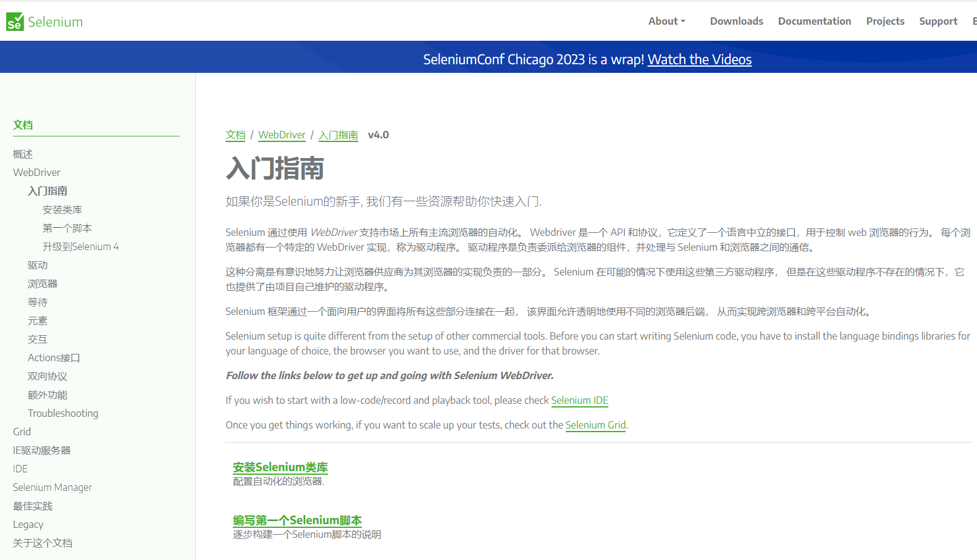Go to the Downloads page

point(736,21)
